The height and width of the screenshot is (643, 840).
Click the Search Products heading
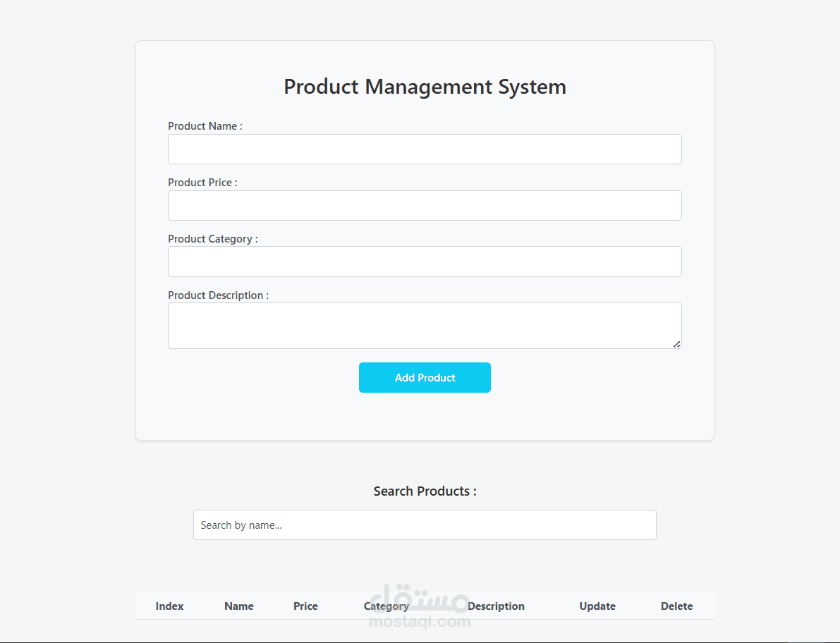(425, 491)
